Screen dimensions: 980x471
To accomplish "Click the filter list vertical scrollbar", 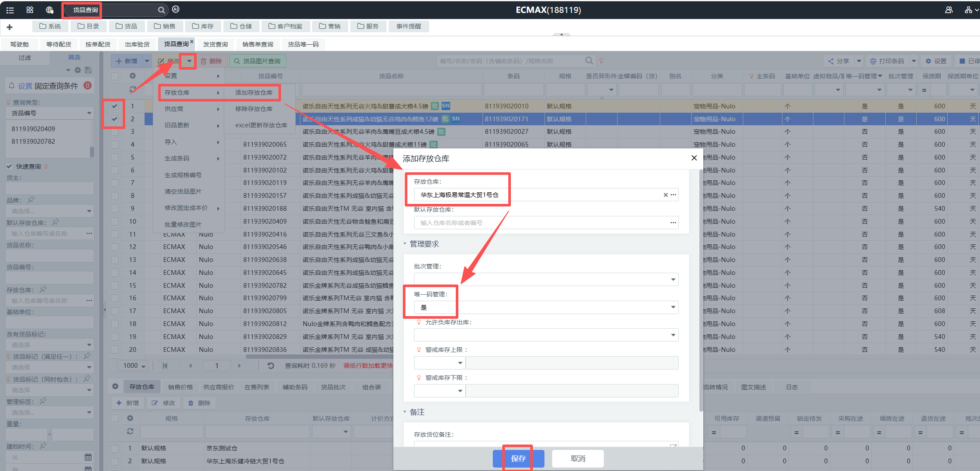I will [92, 151].
